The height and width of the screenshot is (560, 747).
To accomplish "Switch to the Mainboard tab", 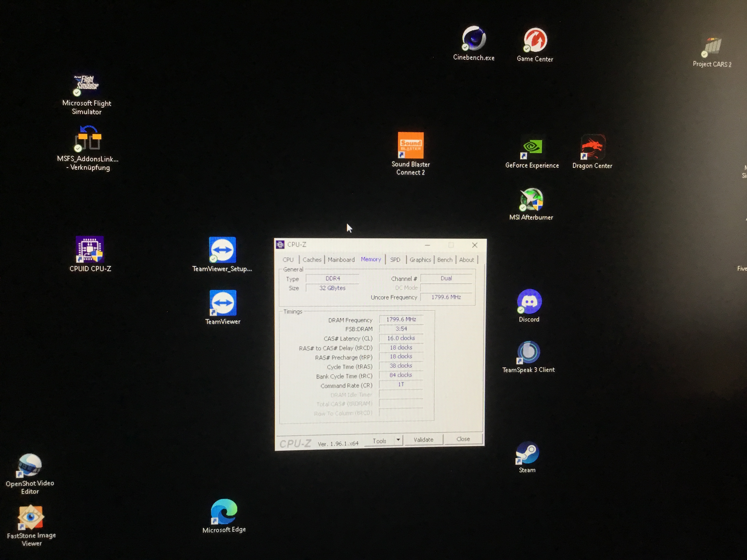I will pyautogui.click(x=341, y=260).
